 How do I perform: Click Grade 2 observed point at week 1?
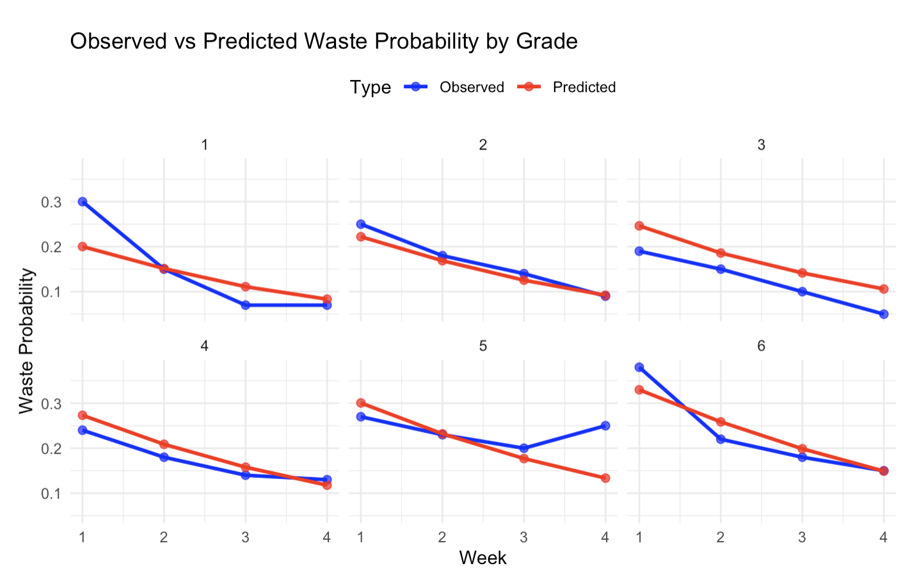tap(361, 224)
